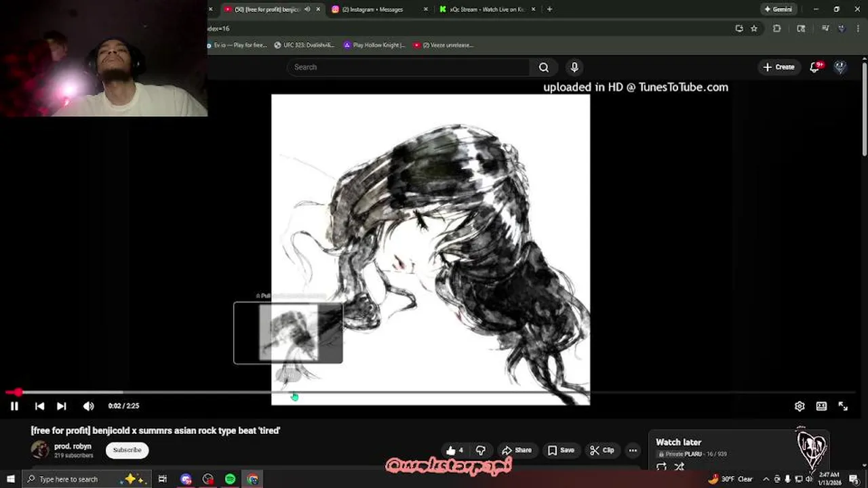Dislike the video with thumbs down
The image size is (868, 488).
coord(481,450)
